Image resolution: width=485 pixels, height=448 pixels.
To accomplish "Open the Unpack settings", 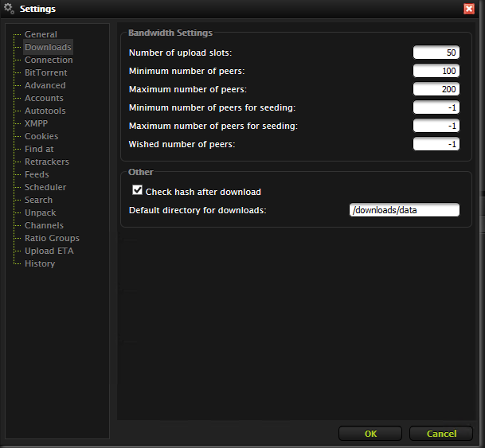I will 40,212.
